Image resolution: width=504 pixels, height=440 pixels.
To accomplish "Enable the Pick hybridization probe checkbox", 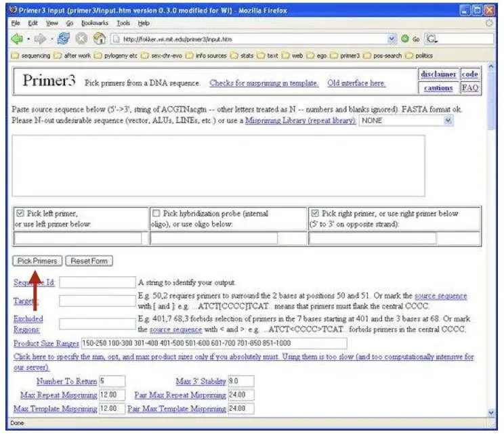I will (156, 213).
